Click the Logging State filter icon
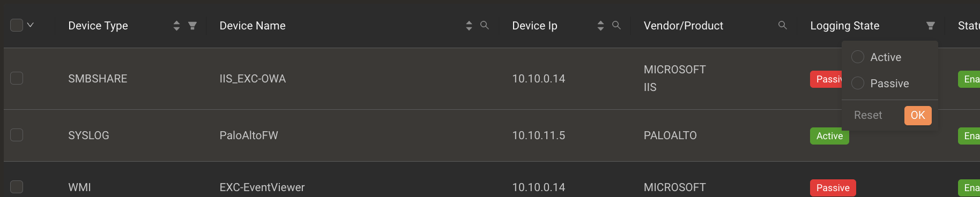The image size is (980, 197). point(931,26)
